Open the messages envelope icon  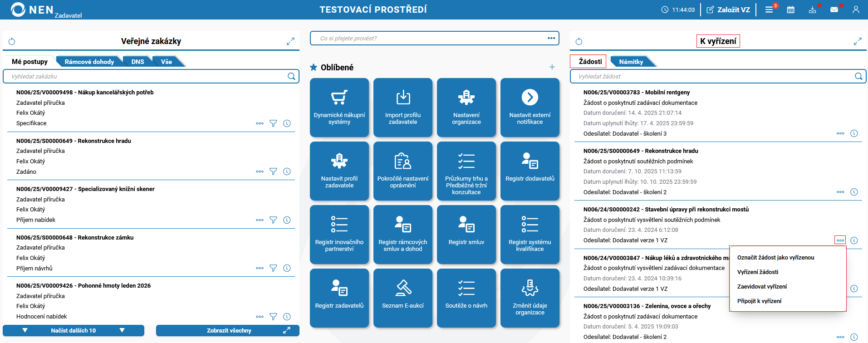834,10
